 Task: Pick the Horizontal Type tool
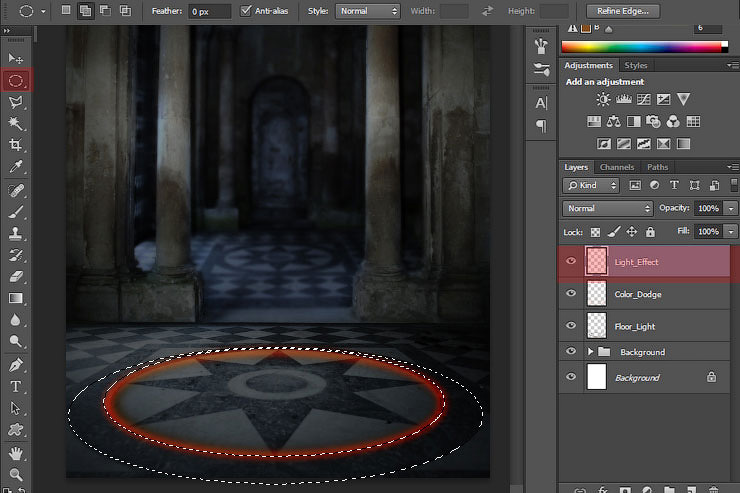pyautogui.click(x=16, y=386)
